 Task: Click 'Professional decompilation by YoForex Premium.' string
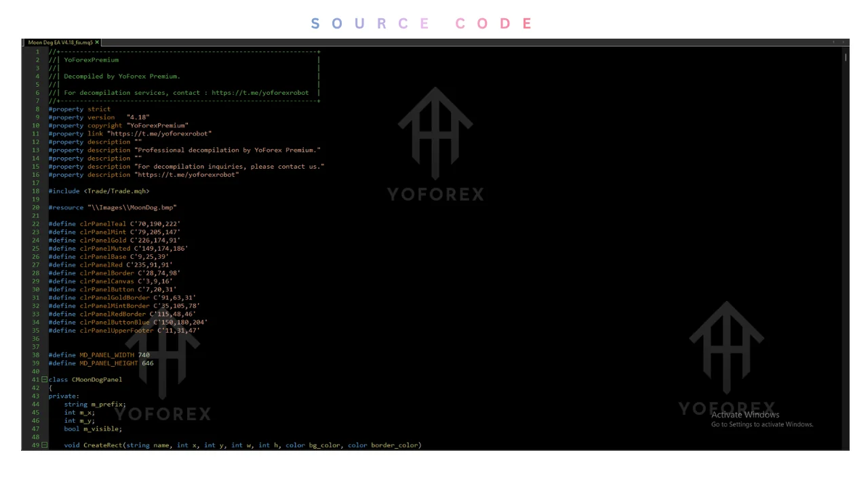(x=227, y=150)
